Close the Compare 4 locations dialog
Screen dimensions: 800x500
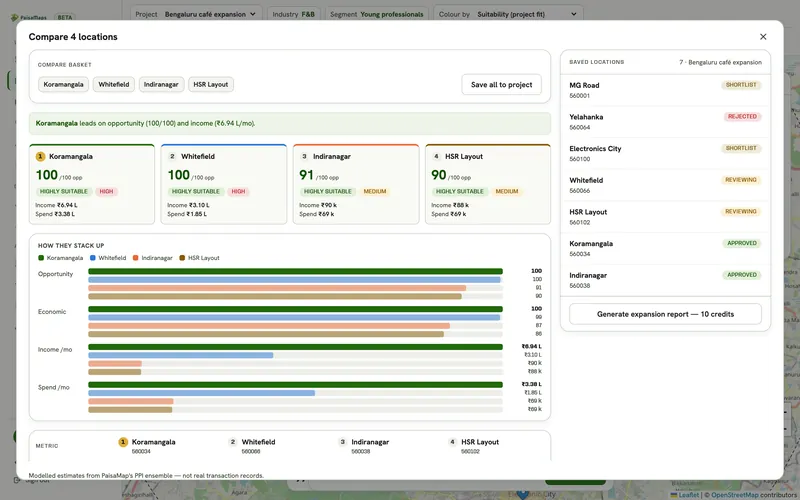pos(763,37)
